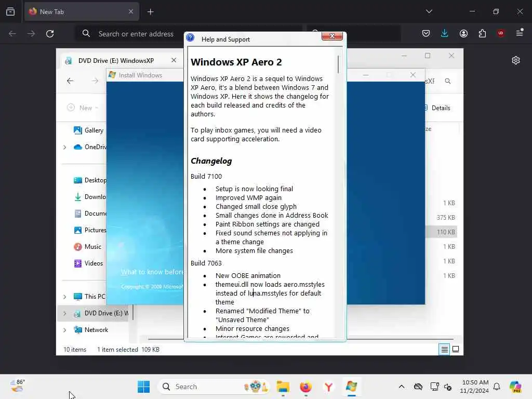Switch Explorer to details list view
532x399 pixels.
(444, 350)
